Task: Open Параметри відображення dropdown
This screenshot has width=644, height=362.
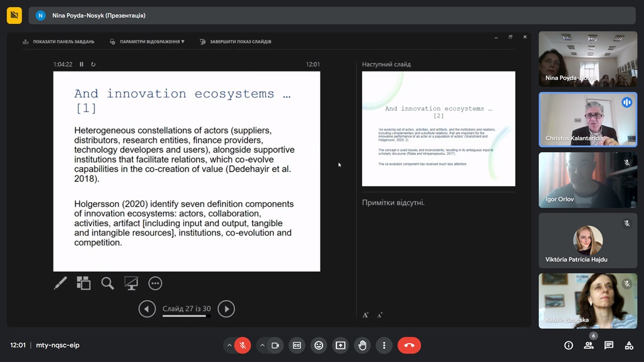Action: (148, 41)
